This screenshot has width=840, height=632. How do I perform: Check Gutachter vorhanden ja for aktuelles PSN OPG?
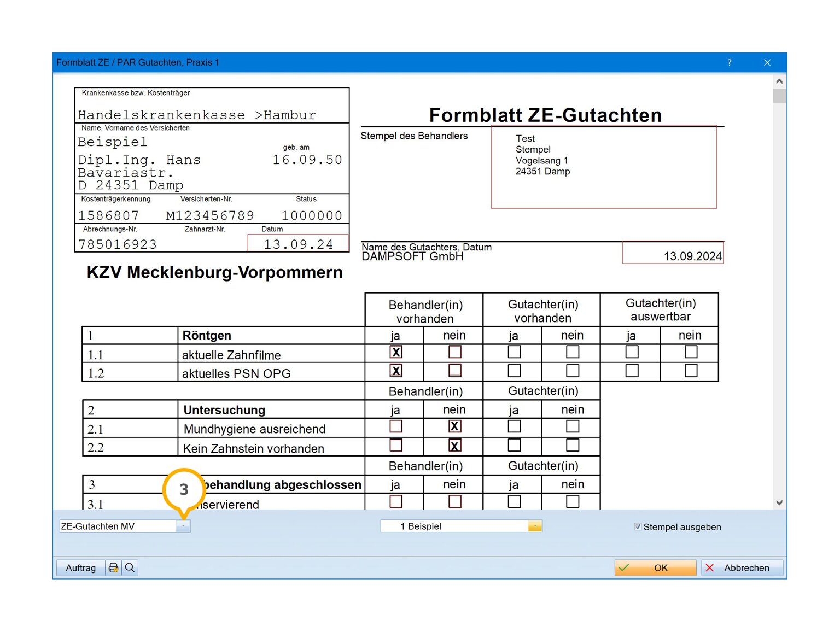pyautogui.click(x=515, y=371)
